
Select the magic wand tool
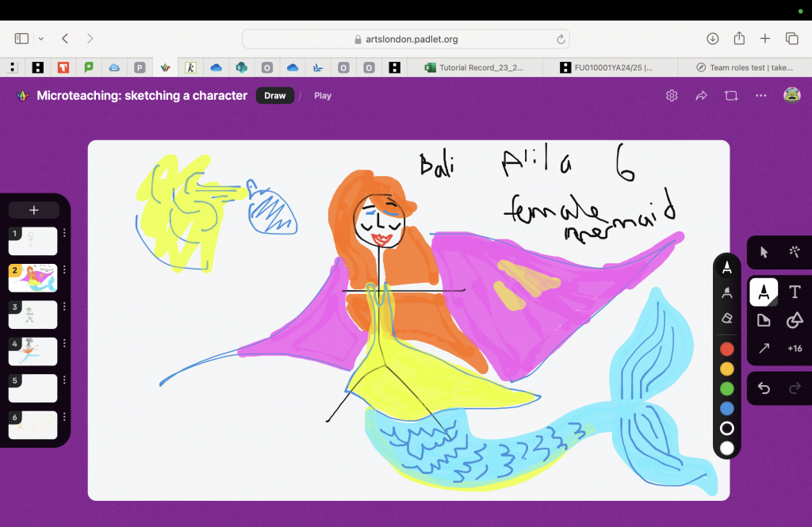[795, 252]
